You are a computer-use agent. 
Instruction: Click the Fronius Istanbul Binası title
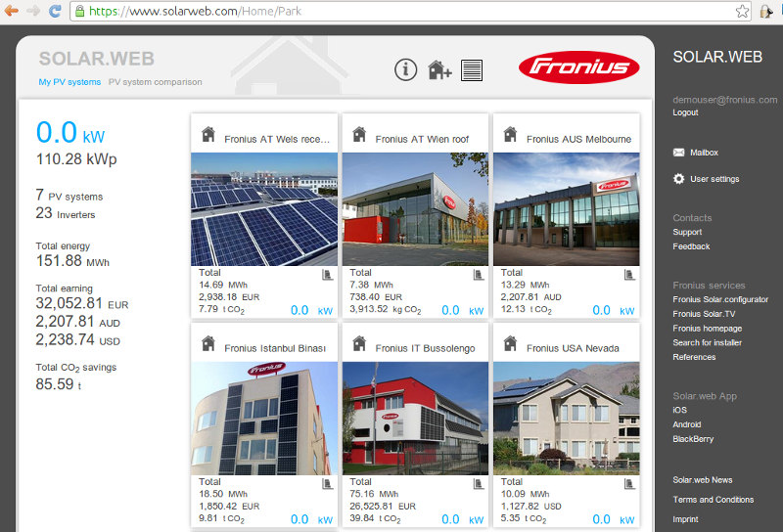(x=275, y=348)
